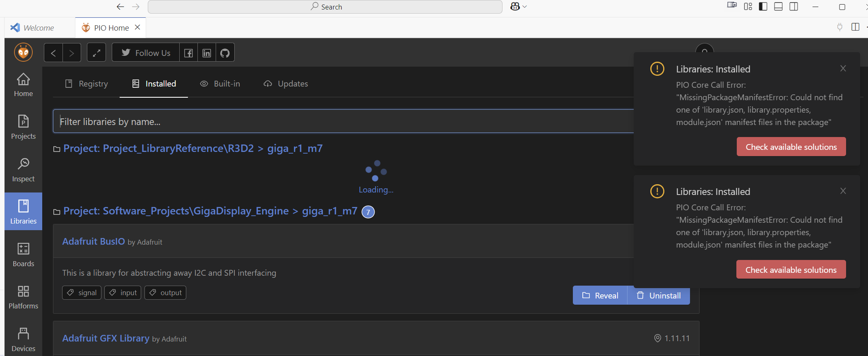Click the output tag
Image resolution: width=868 pixels, height=356 pixels.
coord(166,293)
